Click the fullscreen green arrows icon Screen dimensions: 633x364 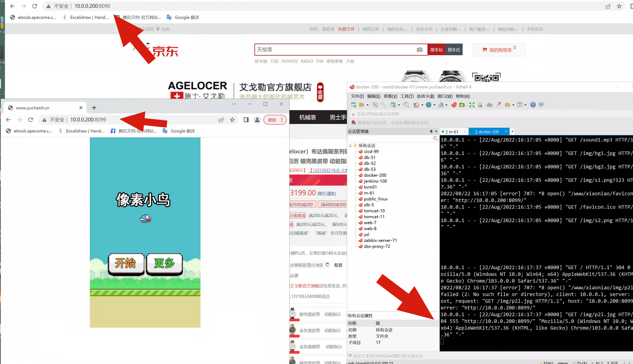point(471,105)
